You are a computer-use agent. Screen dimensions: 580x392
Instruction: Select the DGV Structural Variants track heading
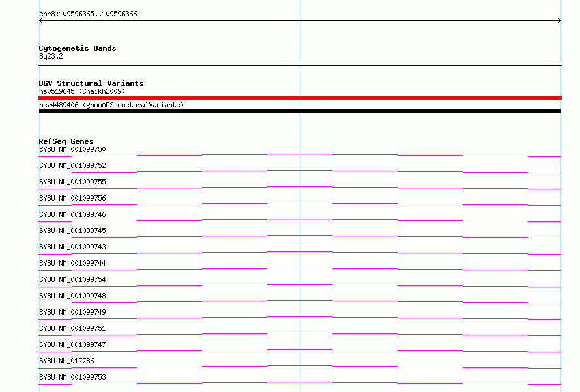point(91,83)
